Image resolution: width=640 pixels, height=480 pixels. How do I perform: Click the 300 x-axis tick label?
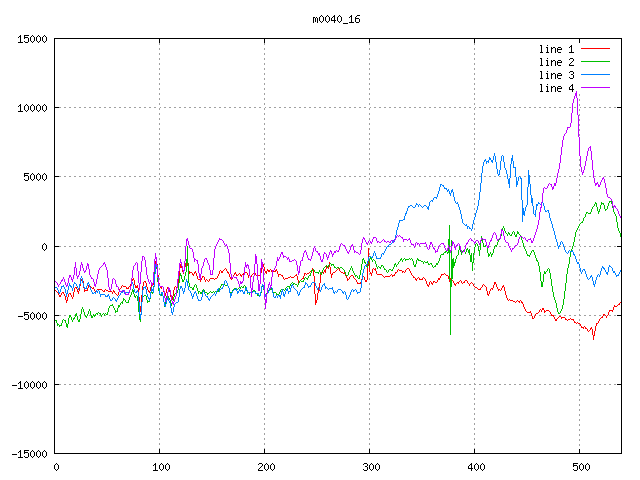coord(370,467)
